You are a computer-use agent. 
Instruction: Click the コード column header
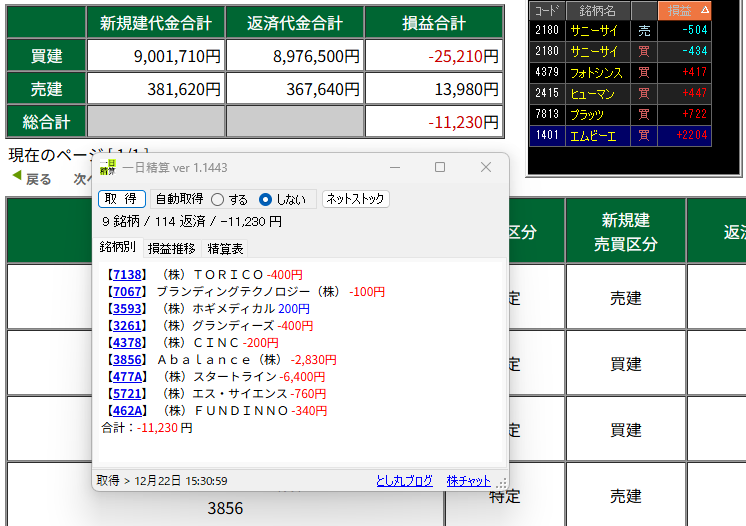[546, 10]
